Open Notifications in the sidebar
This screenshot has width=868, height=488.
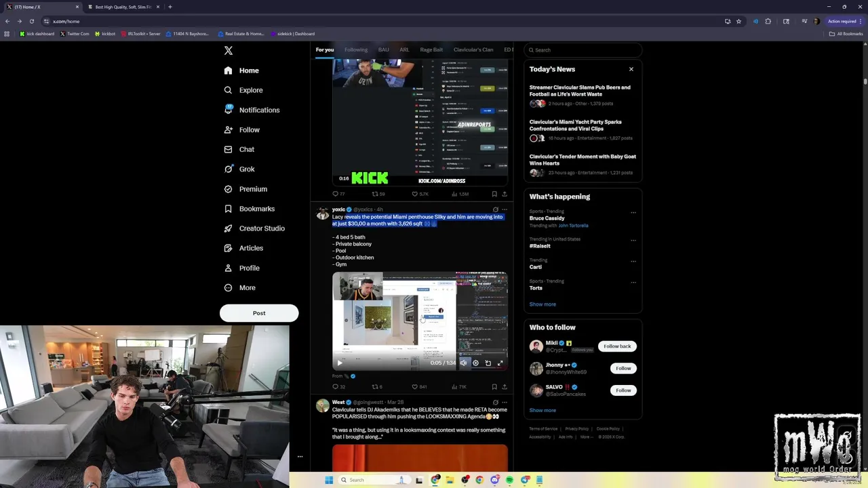tap(252, 110)
